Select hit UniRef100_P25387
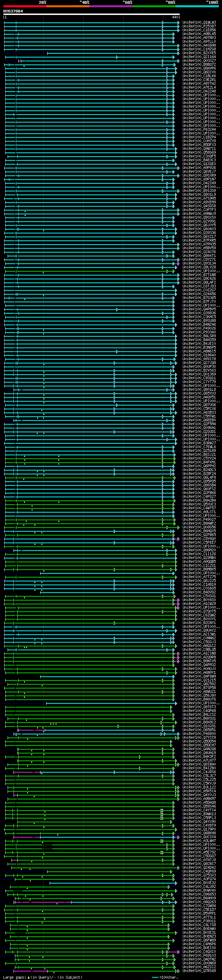Image resolution: width=222 pixels, height=980 pixels. tap(199, 26)
